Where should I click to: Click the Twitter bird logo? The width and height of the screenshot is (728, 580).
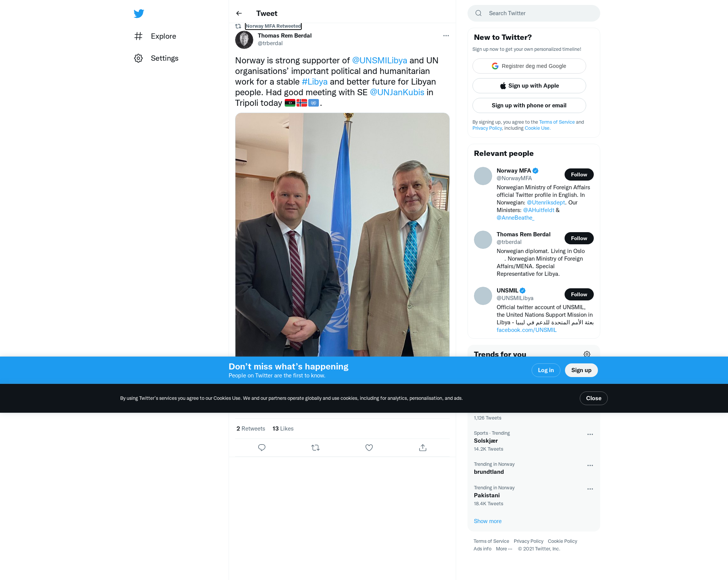(x=139, y=14)
